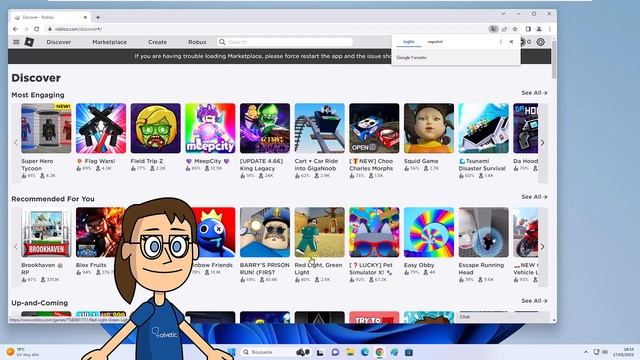This screenshot has width=640, height=360.
Task: Open Microsoft Edge from the taskbar
Action: [x=365, y=352]
